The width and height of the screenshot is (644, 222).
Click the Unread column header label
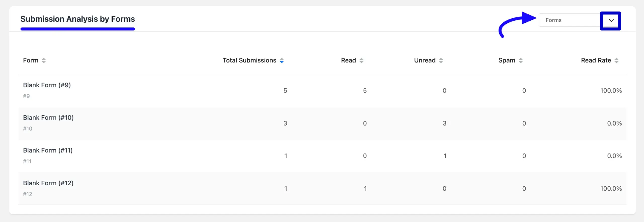point(425,60)
